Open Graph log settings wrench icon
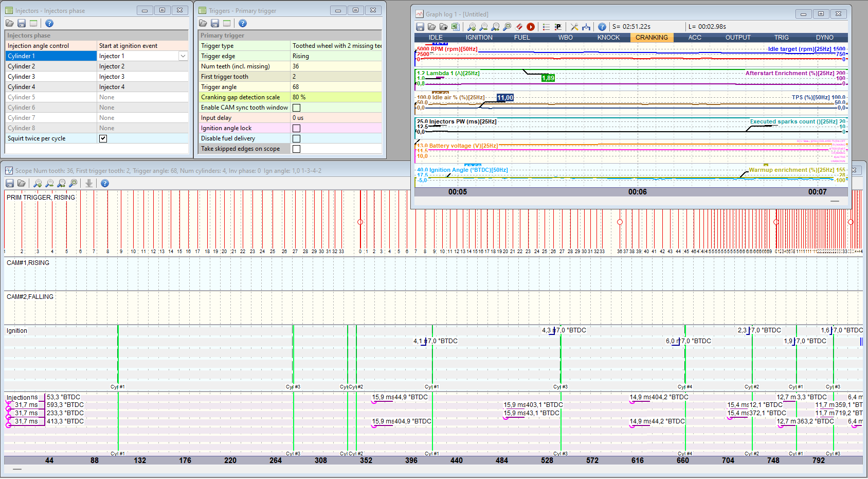Screen dimensions: 868x479 coord(574,27)
